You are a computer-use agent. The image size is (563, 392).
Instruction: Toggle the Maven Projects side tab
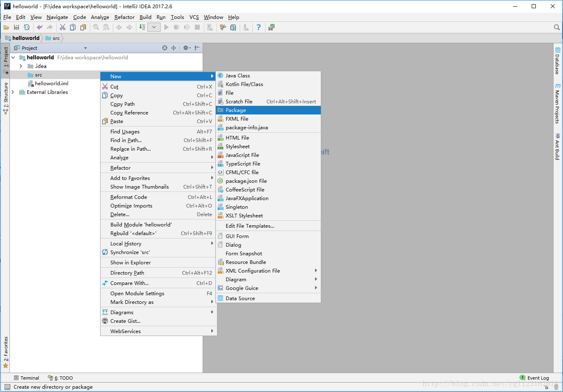(x=558, y=103)
